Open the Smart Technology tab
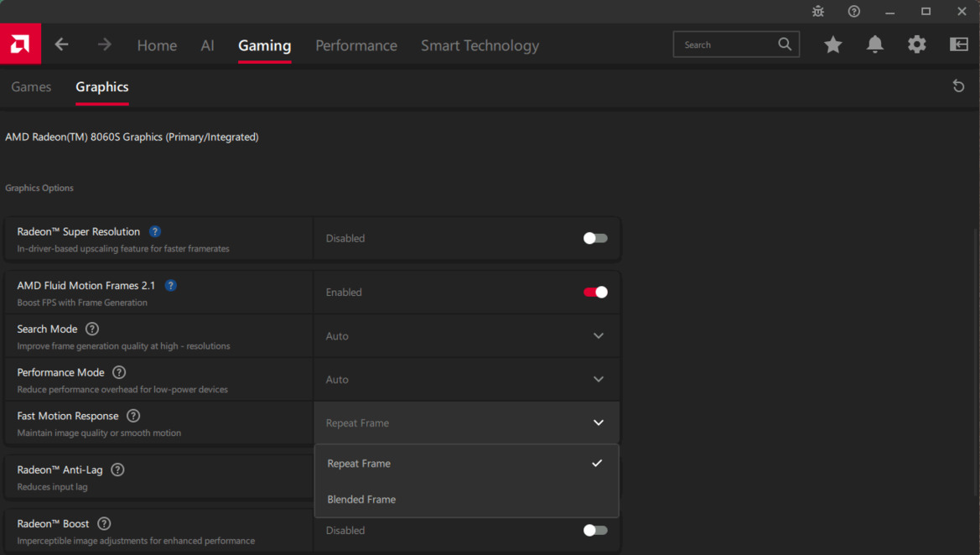This screenshot has width=980, height=555. click(480, 45)
